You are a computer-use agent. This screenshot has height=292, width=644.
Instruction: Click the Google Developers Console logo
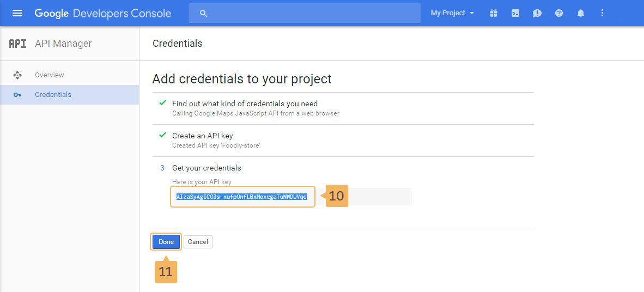[103, 13]
